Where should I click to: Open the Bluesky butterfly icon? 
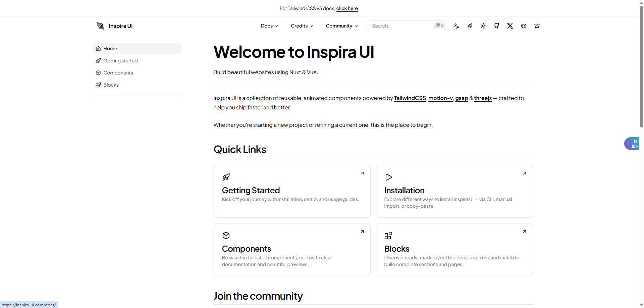(x=537, y=26)
